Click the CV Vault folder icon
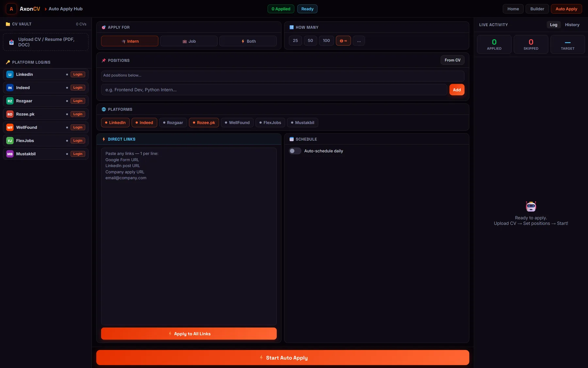The width and height of the screenshot is (588, 368). (8, 24)
